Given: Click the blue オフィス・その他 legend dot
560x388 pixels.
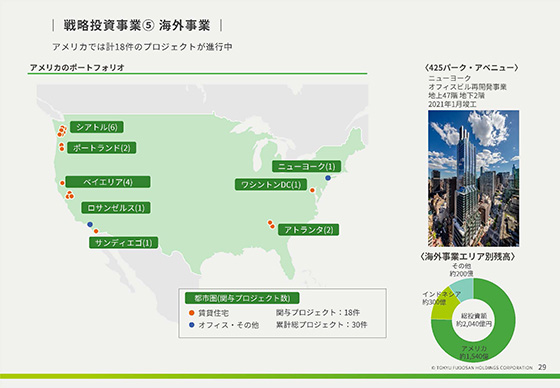Looking at the screenshot, I should tap(191, 325).
